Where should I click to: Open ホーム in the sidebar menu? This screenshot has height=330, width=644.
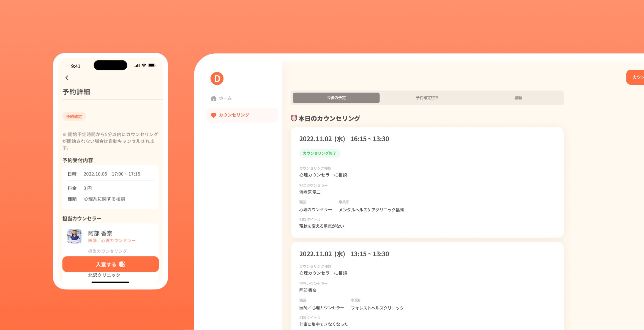pos(225,98)
